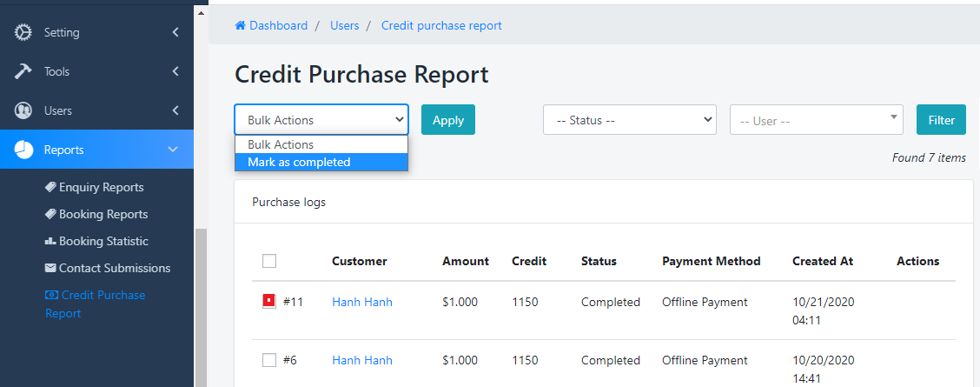Open the Status filter dropdown

coord(629,120)
